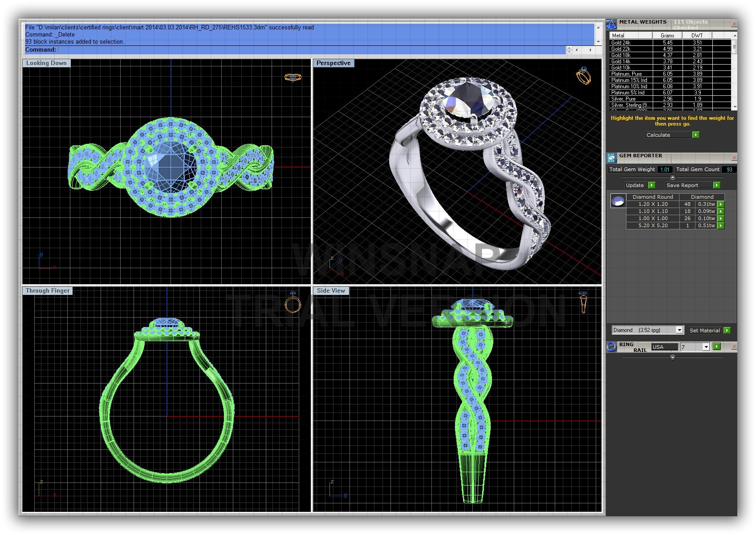Click the Metal Weights scale icon
Image resolution: width=756 pixels, height=535 pixels.
[x=611, y=24]
